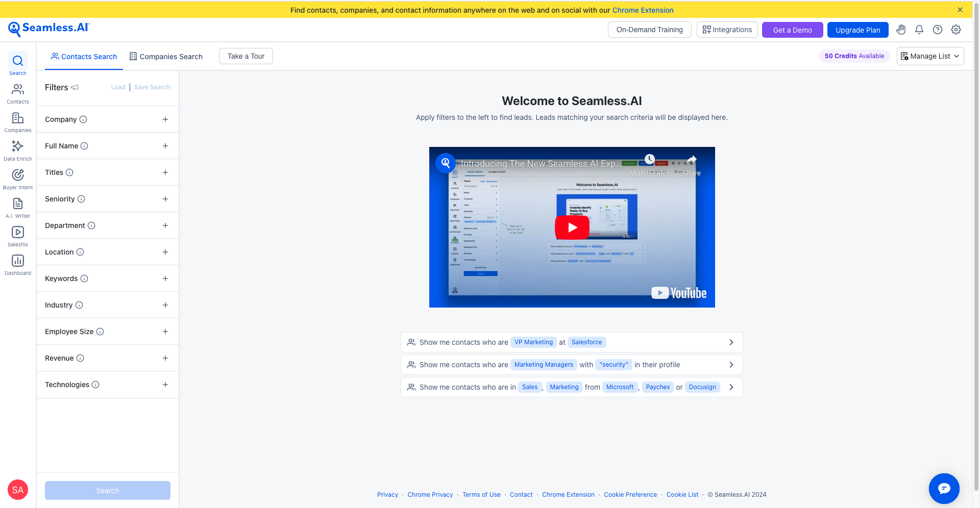Viewport: 980px width, 508px height.
Task: Click the Load saved search link
Action: tap(118, 87)
